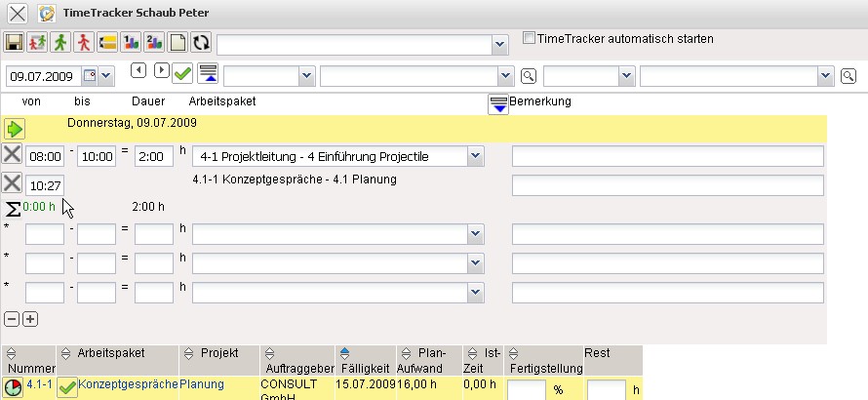The width and height of the screenshot is (868, 400).
Task: Click the red walking person icon
Action: [x=85, y=42]
